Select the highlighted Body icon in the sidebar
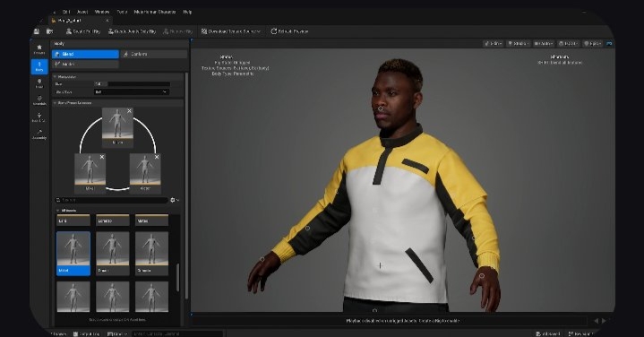Viewport: 644px width, 337px height. pyautogui.click(x=39, y=66)
